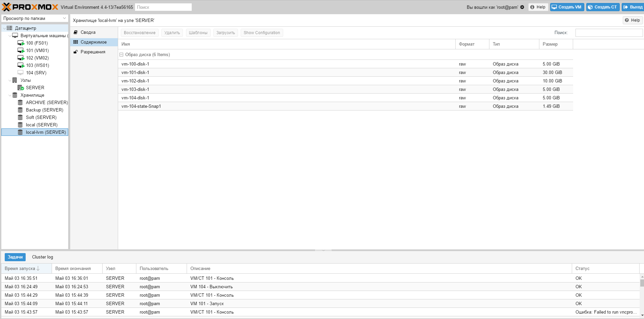Focus the top Поиск search field

coord(163,7)
